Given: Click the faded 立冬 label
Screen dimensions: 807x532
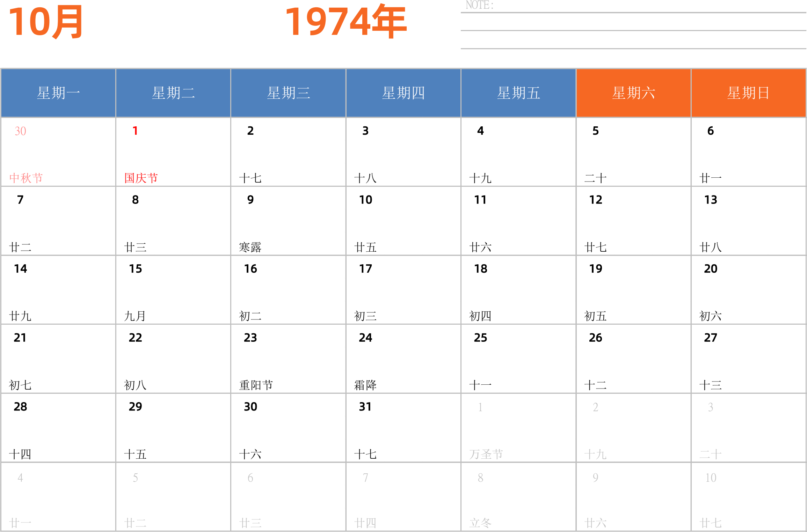Looking at the screenshot, I should [480, 523].
